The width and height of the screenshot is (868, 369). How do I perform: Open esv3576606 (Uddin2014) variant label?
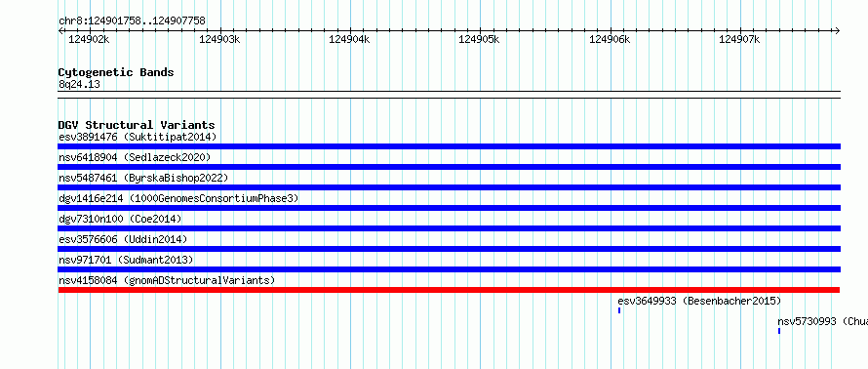(x=123, y=239)
